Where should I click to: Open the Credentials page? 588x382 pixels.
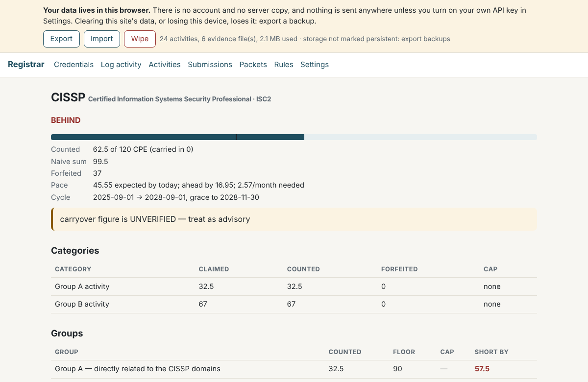[73, 65]
